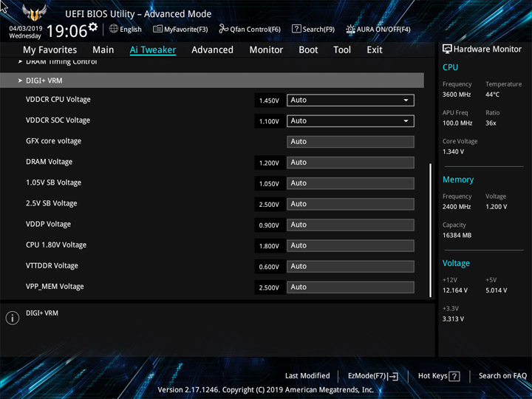The height and width of the screenshot is (399, 532).
Task: Click the 2400 MHz memory frequency
Action: pyautogui.click(x=457, y=207)
